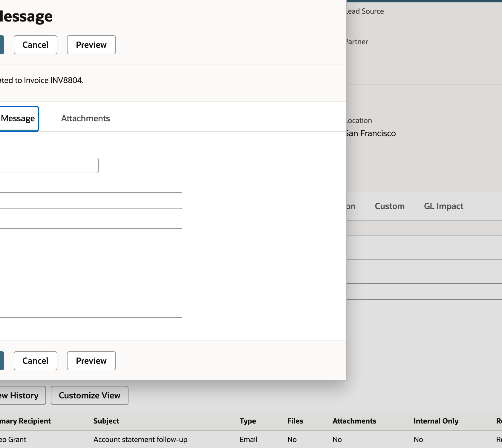
Task: Open the Custom tab in background page
Action: (x=390, y=206)
